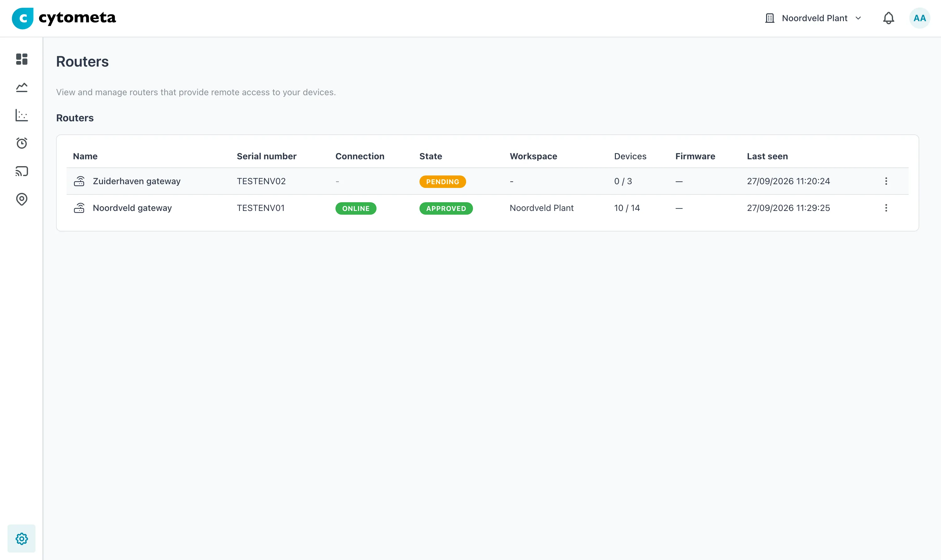Sort by the Name column header
Viewport: 941px width, 560px height.
85,156
